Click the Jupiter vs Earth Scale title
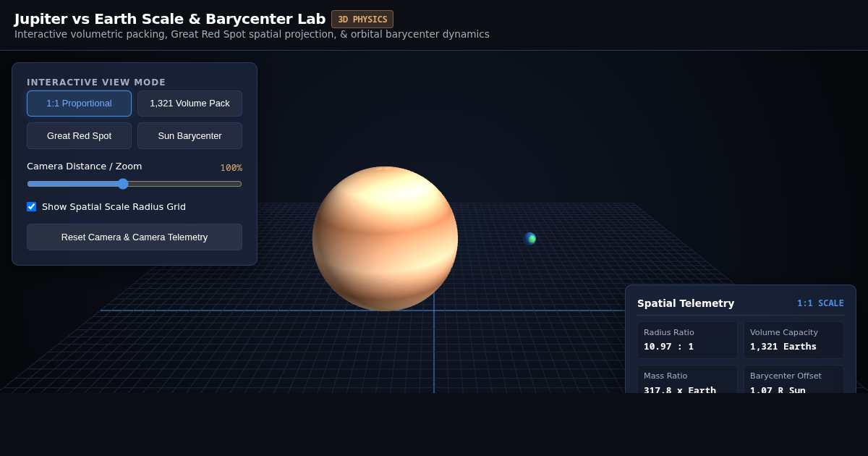868x456 pixels. coord(170,19)
